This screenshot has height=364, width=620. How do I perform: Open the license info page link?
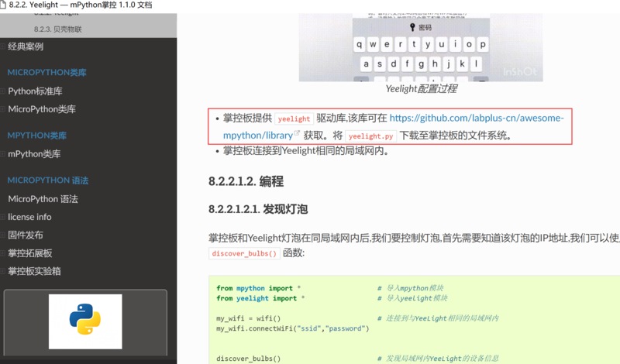click(29, 217)
